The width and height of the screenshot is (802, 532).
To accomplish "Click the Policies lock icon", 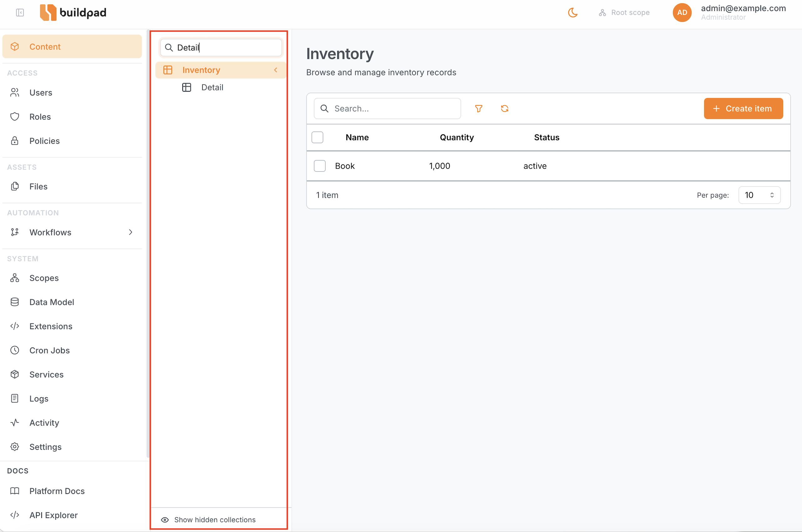I will point(15,141).
